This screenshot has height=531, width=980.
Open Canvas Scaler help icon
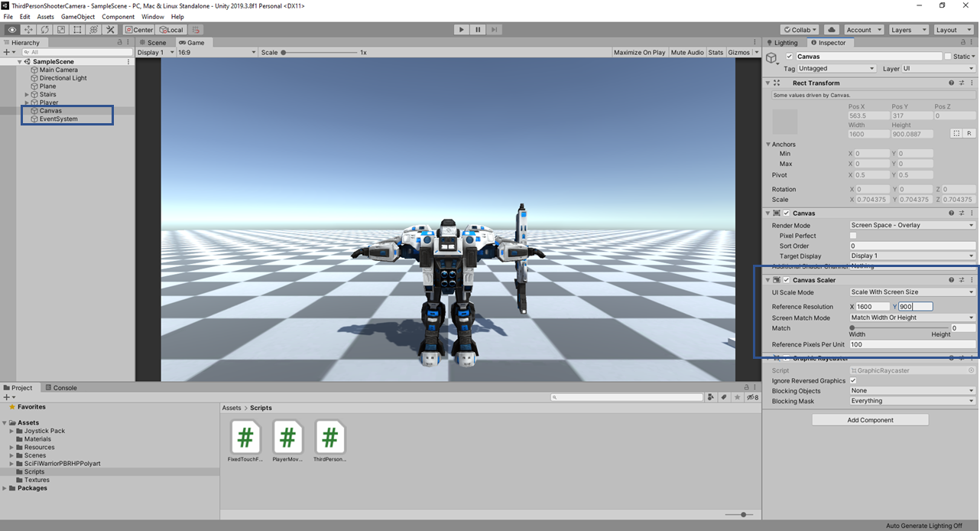952,280
